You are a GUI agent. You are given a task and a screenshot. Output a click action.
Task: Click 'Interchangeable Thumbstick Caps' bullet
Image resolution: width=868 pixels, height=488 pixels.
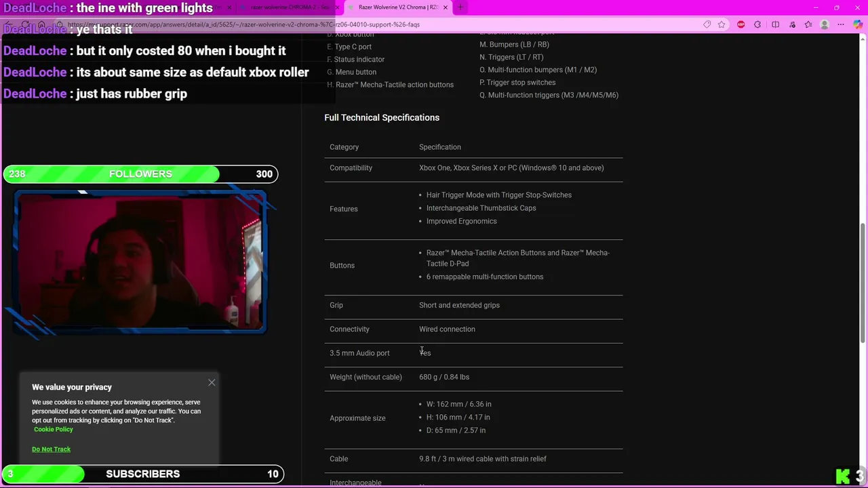481,208
